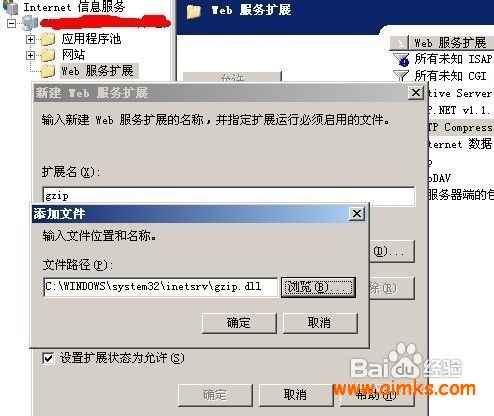Click the 所有未知 CGI filter icon
494x416 pixels.
[401, 76]
